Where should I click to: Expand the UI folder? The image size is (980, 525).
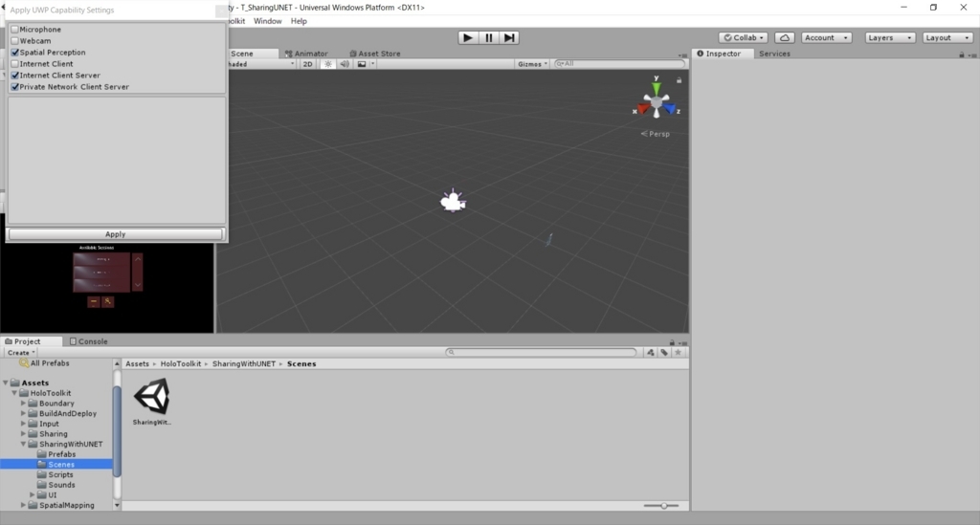point(32,495)
